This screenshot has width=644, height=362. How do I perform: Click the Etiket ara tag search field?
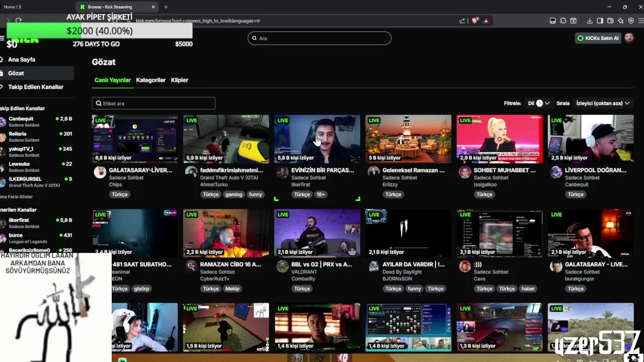(153, 103)
